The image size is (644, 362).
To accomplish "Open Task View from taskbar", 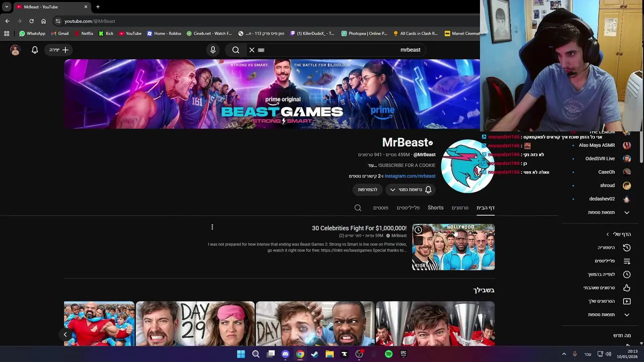I will point(271,354).
